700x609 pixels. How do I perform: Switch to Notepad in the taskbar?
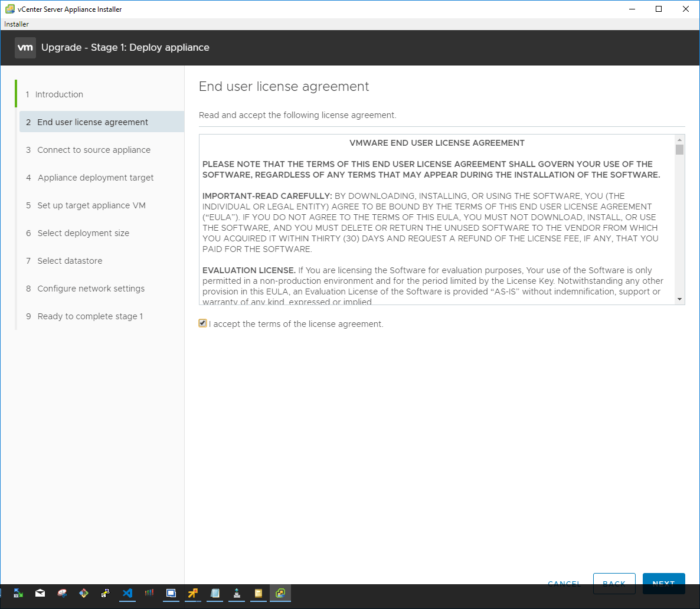[215, 593]
